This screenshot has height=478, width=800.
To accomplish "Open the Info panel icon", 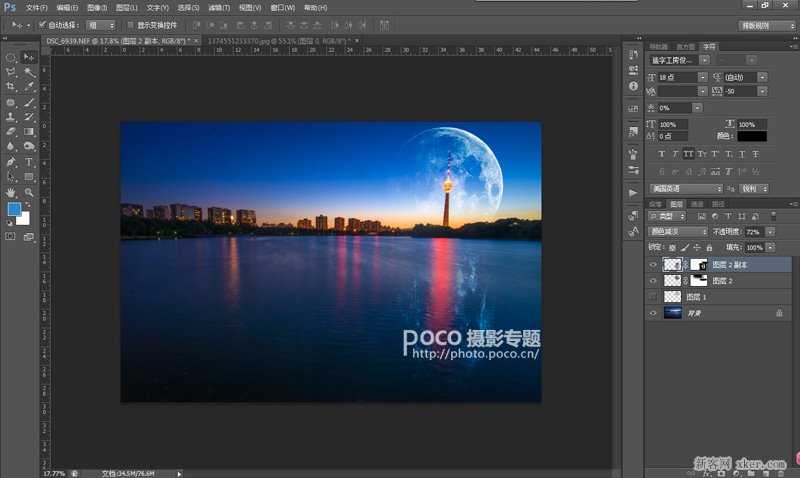I will pyautogui.click(x=633, y=86).
